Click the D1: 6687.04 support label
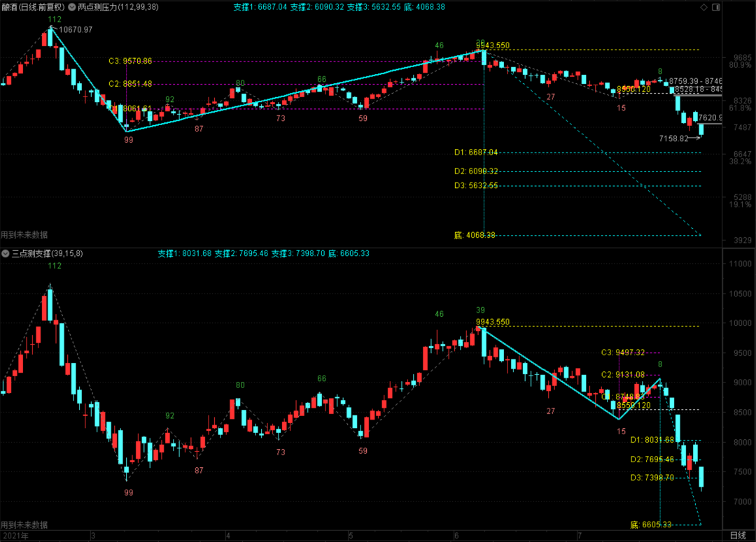756x542 pixels. (x=476, y=152)
